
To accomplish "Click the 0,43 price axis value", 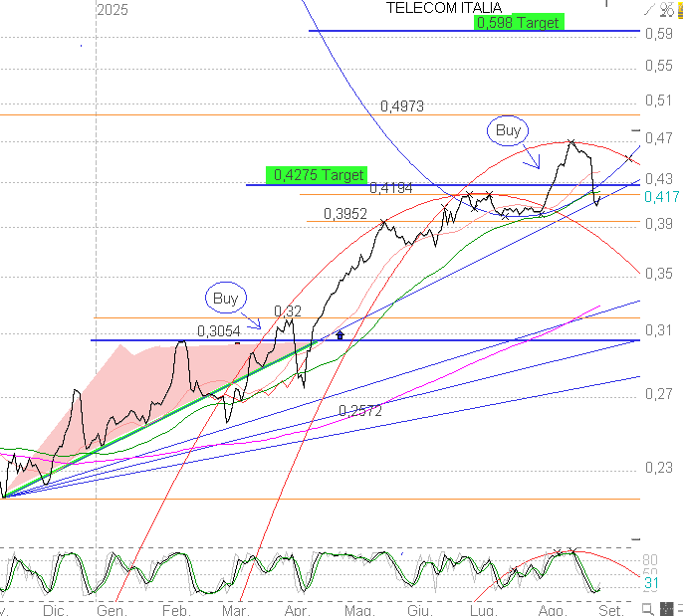I will [x=659, y=178].
